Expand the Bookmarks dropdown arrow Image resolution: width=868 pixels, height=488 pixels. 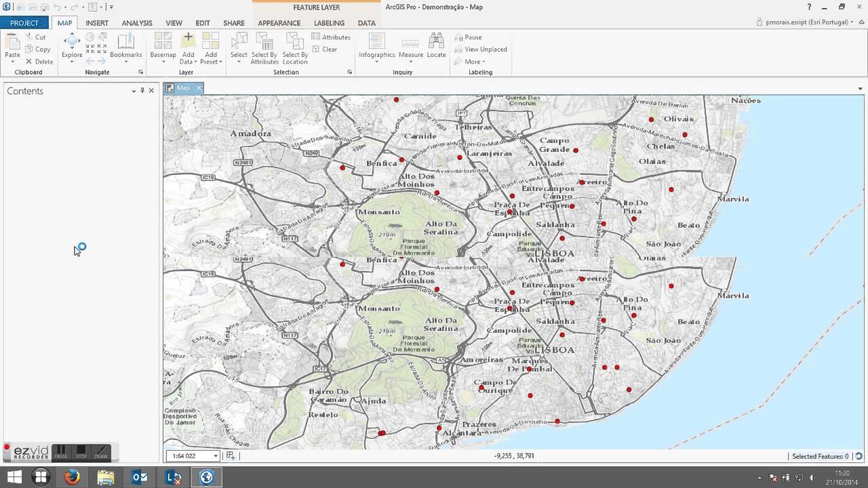coord(126,62)
